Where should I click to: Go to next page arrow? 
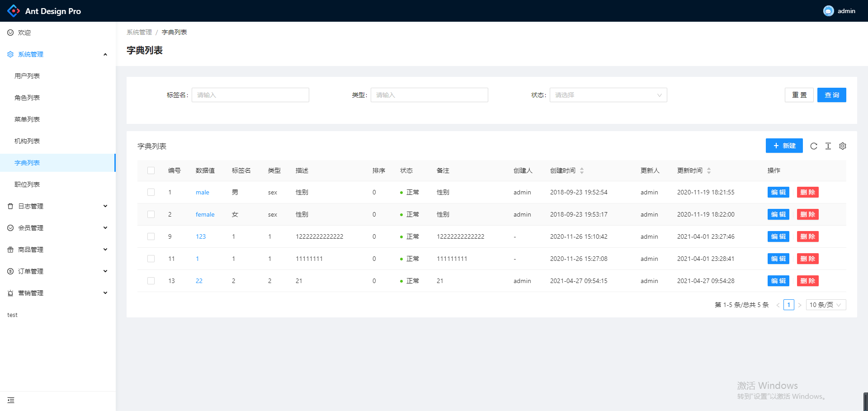(800, 305)
